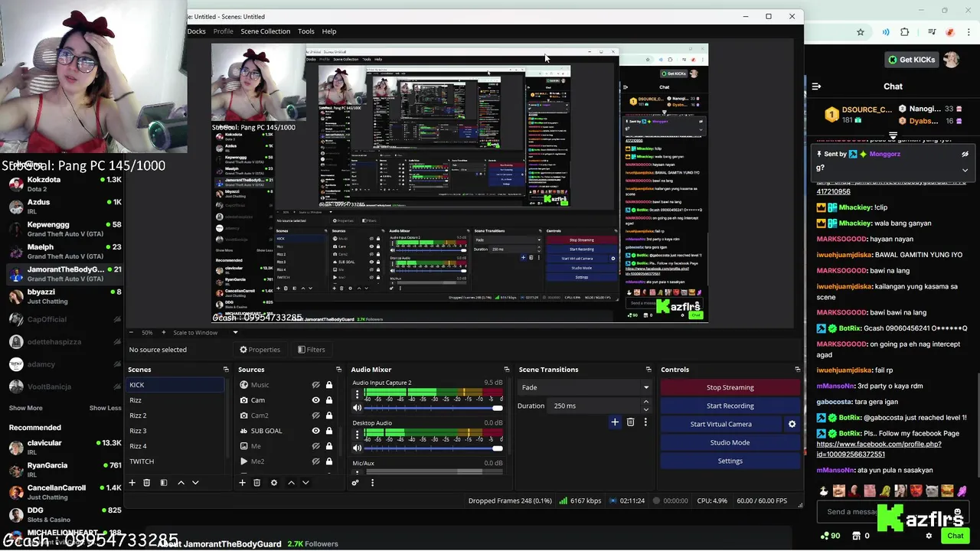Bookmark page with Chrome star icon

click(861, 32)
